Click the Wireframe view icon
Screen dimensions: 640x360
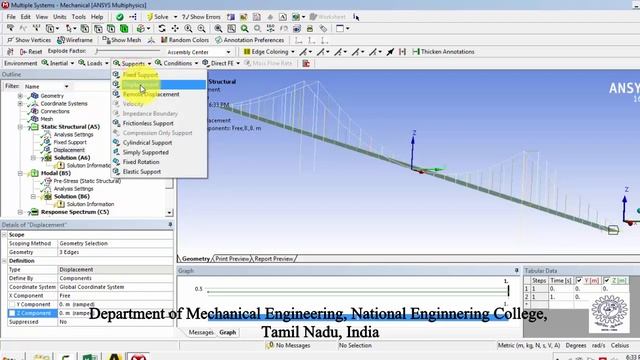(x=61, y=40)
